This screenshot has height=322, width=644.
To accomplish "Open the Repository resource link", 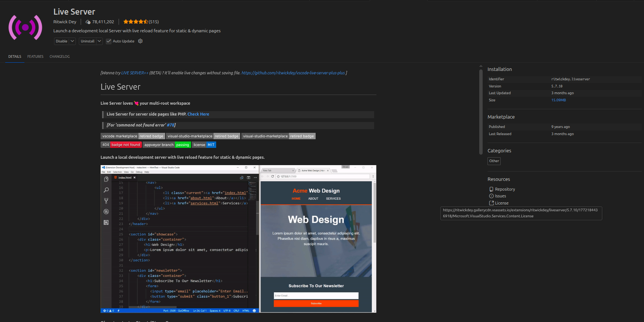I will pos(502,190).
